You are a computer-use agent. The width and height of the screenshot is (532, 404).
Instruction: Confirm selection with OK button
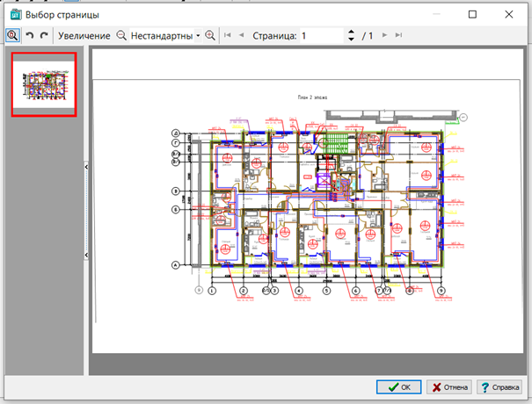[x=398, y=387]
